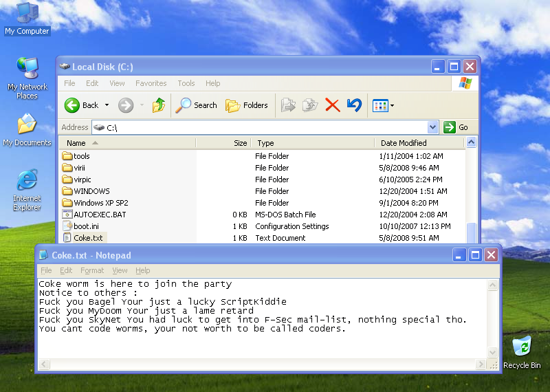
Task: Click the blue Undo arrow icon
Action: [x=354, y=105]
